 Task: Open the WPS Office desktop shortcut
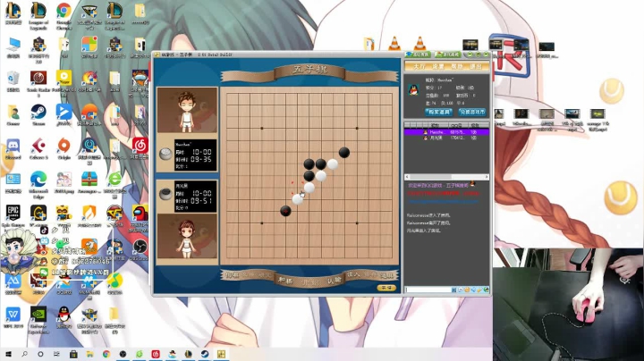[x=13, y=317]
